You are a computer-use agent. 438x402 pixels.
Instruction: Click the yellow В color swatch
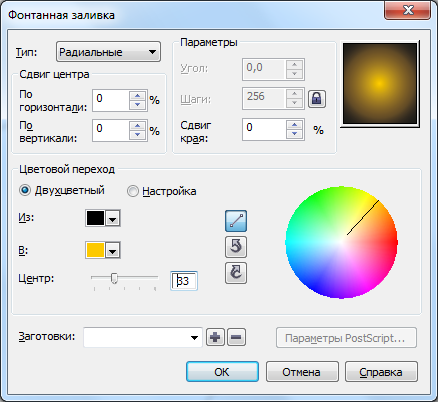pyautogui.click(x=95, y=251)
